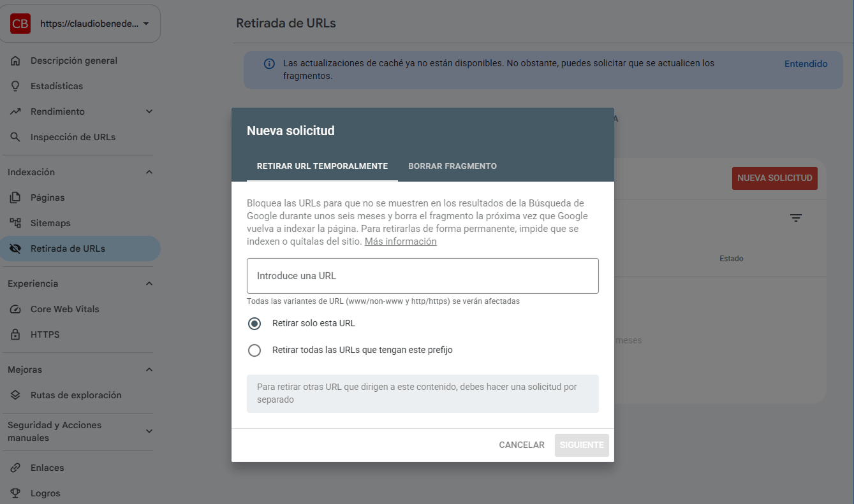
Task: Click the HTTPS padlock icon
Action: [16, 335]
